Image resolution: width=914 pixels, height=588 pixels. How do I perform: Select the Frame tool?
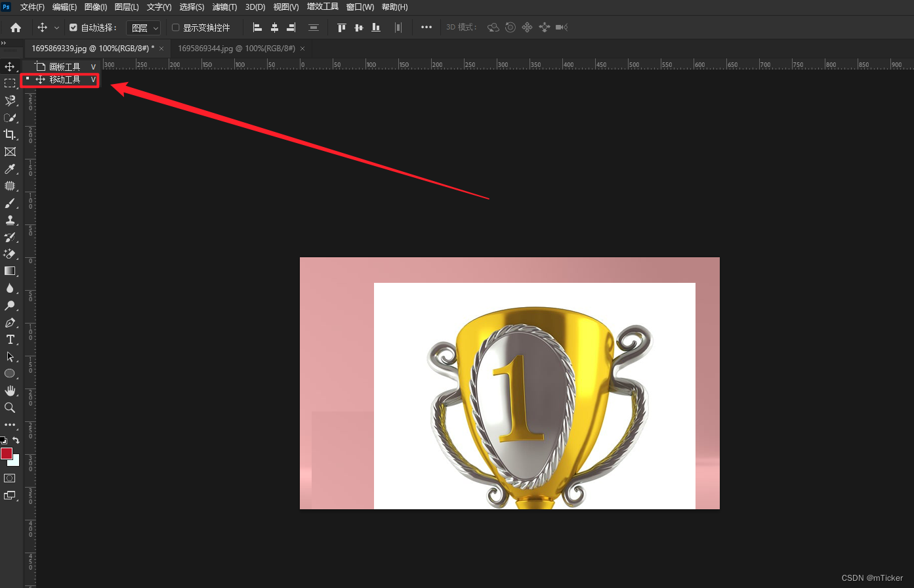tap(10, 152)
